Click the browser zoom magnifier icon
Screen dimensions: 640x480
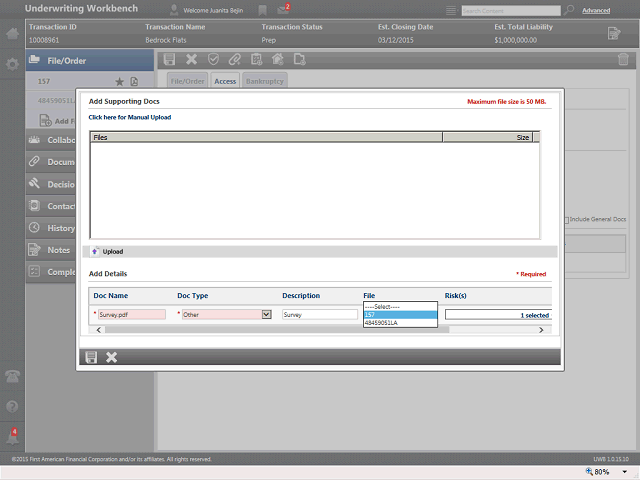(589, 471)
